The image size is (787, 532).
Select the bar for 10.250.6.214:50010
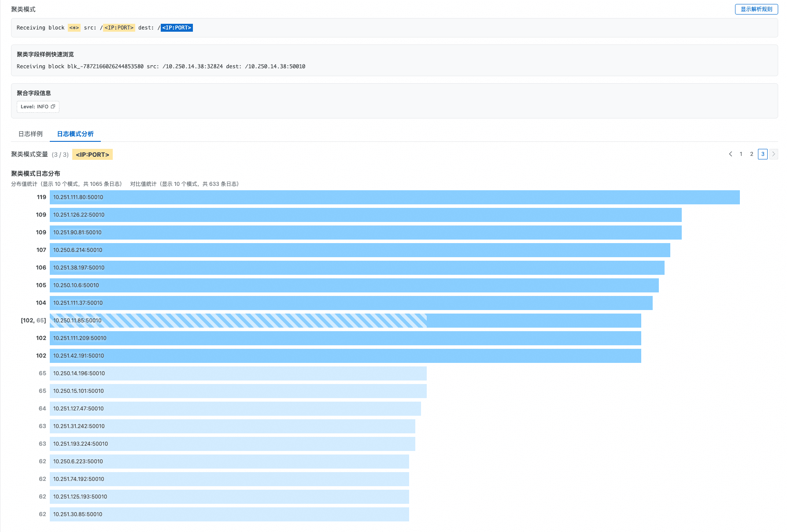pyautogui.click(x=359, y=250)
